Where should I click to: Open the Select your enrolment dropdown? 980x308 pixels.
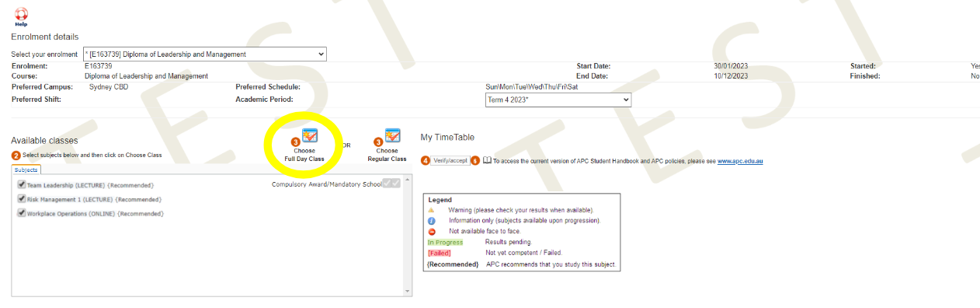[205, 54]
